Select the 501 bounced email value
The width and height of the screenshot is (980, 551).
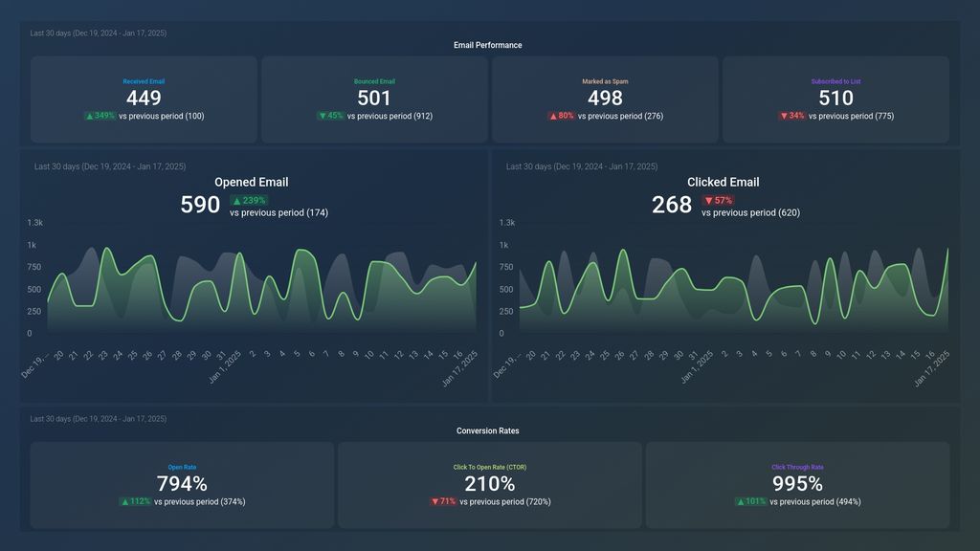374,99
